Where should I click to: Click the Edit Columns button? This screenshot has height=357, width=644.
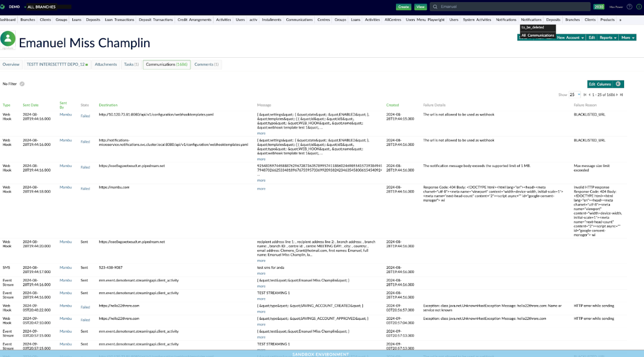[x=600, y=84]
